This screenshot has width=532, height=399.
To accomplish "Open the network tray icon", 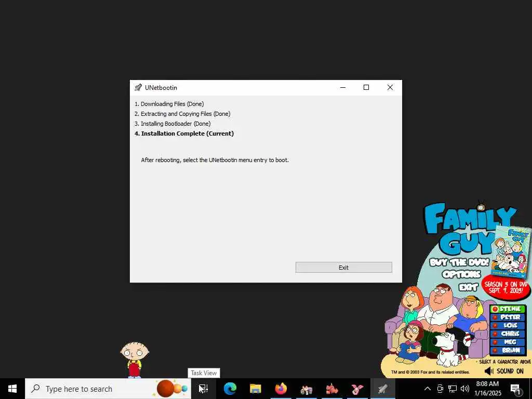I will pos(453,389).
